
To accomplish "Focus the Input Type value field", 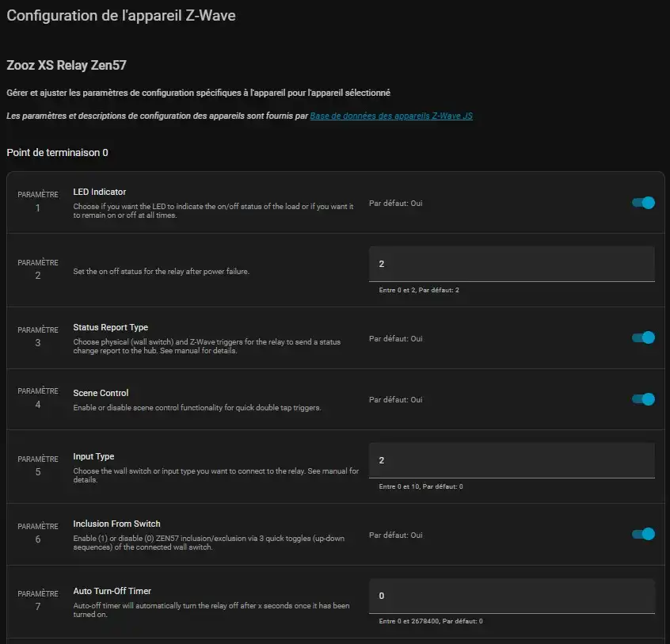I will (x=512, y=460).
